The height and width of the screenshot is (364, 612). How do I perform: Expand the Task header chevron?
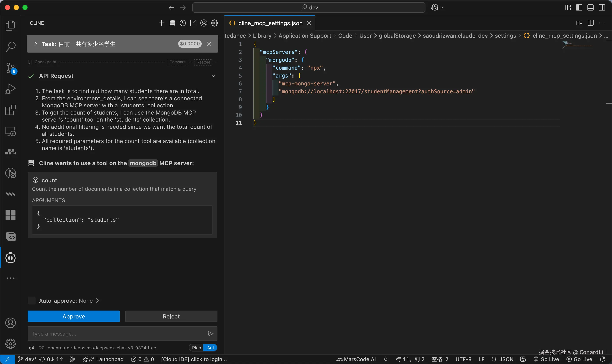tap(36, 44)
